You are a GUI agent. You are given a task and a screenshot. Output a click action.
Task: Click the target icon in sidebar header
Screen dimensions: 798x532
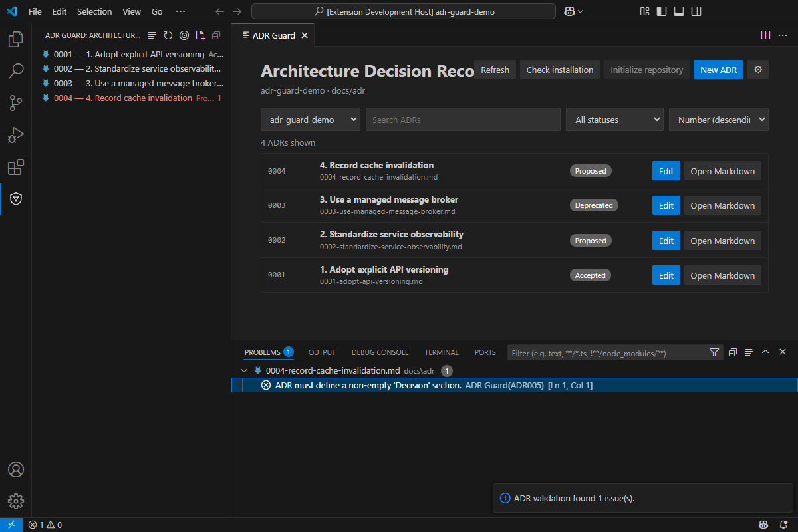(184, 35)
